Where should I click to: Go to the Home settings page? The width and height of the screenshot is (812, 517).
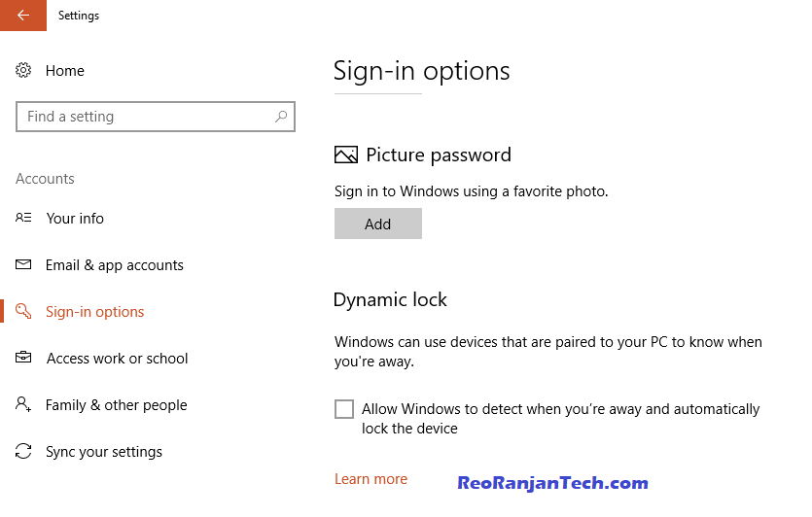(x=65, y=70)
